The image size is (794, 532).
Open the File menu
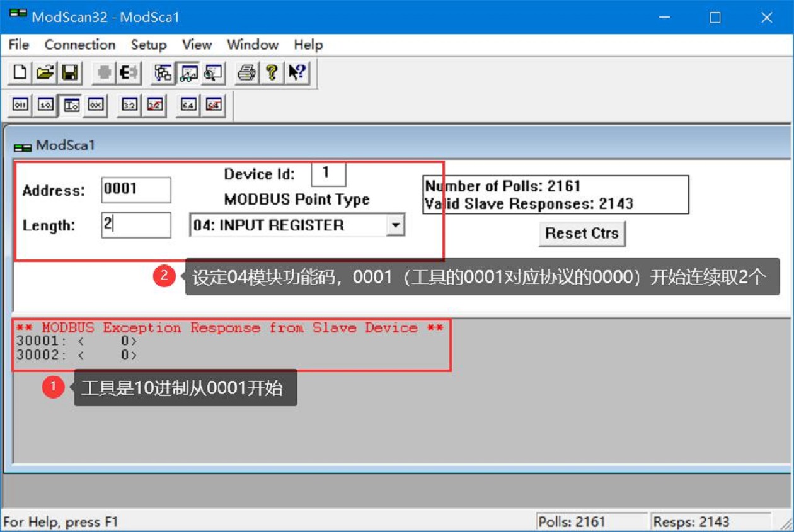[x=19, y=45]
